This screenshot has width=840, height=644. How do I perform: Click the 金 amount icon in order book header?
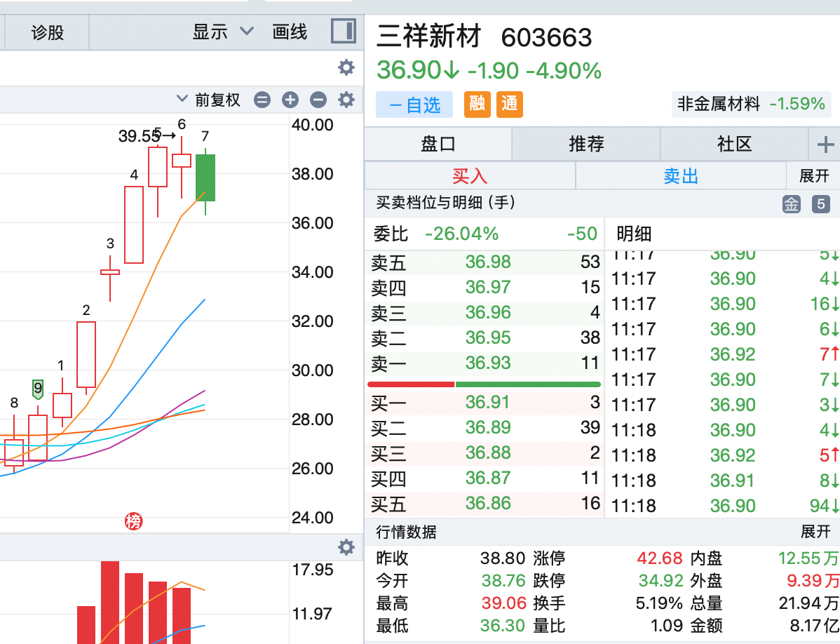pyautogui.click(x=791, y=203)
